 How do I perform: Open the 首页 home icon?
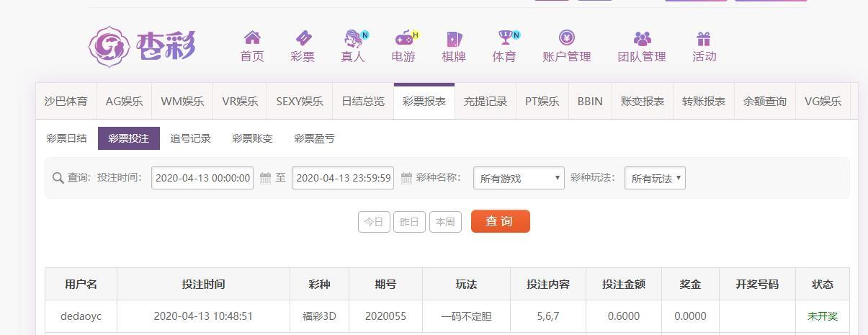pyautogui.click(x=252, y=38)
